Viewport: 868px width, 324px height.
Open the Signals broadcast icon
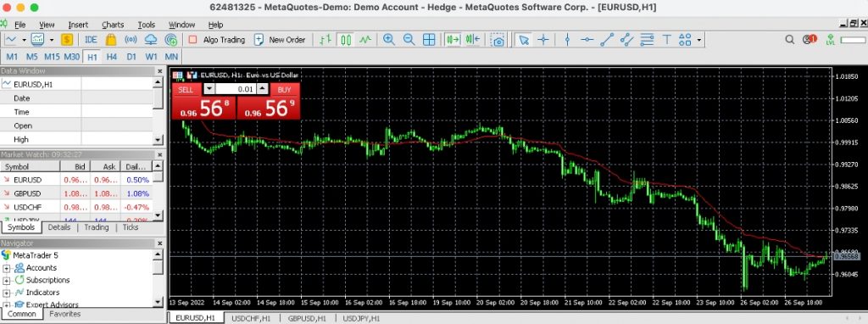(x=131, y=39)
